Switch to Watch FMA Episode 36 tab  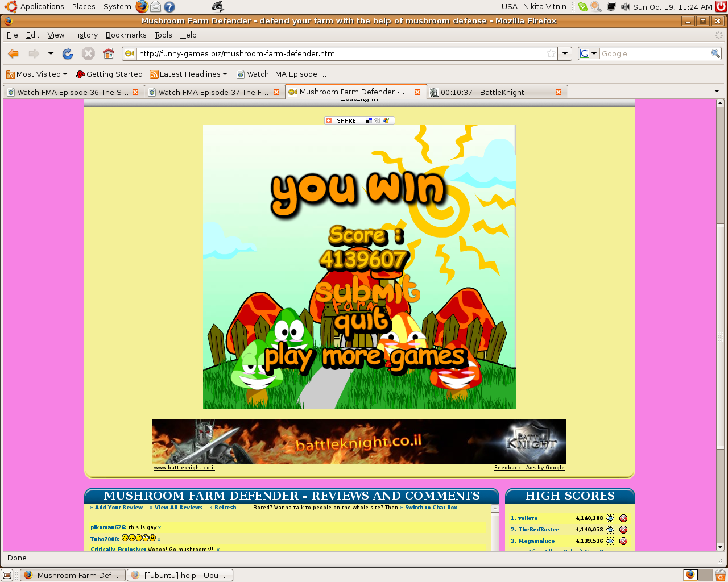click(73, 92)
